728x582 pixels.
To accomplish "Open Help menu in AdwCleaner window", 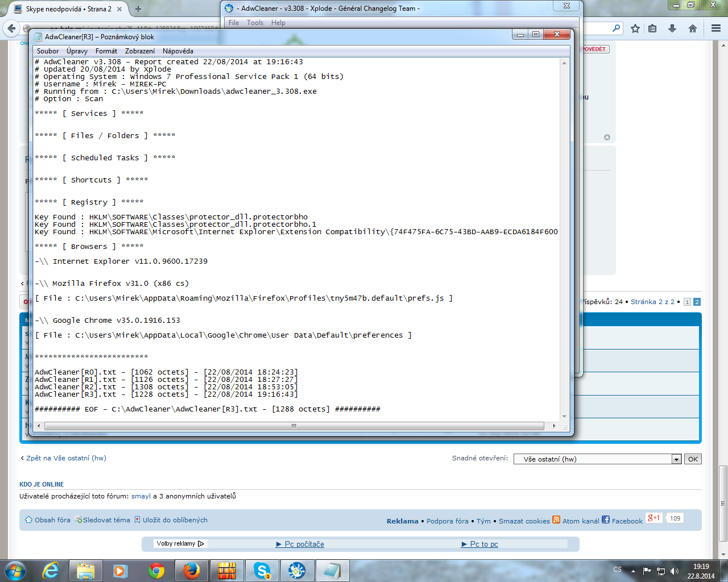I will tap(278, 23).
